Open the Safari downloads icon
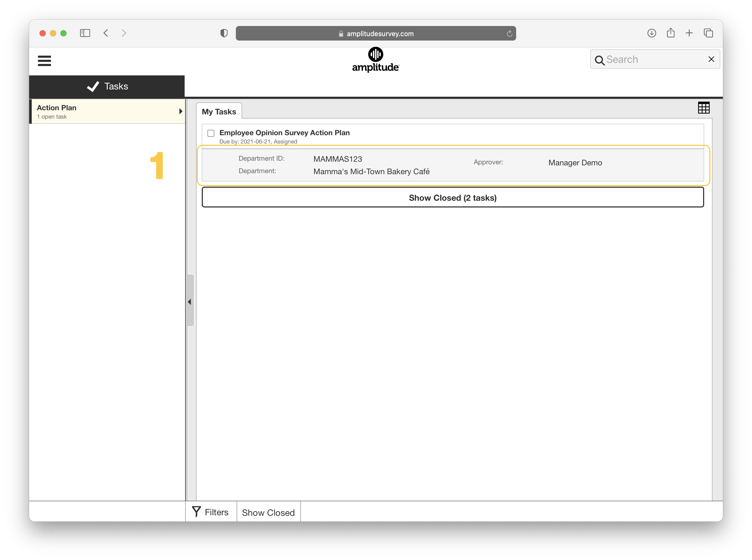This screenshot has width=752, height=560. pyautogui.click(x=651, y=33)
